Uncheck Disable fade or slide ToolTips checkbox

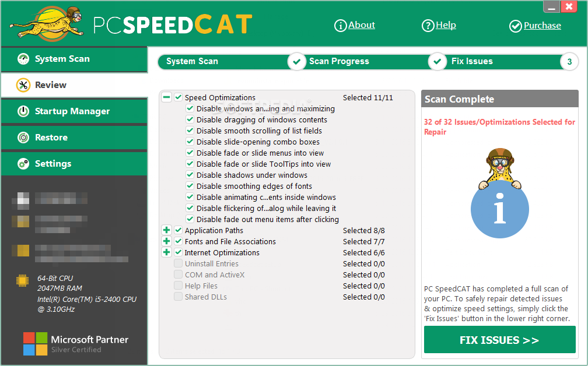(190, 164)
